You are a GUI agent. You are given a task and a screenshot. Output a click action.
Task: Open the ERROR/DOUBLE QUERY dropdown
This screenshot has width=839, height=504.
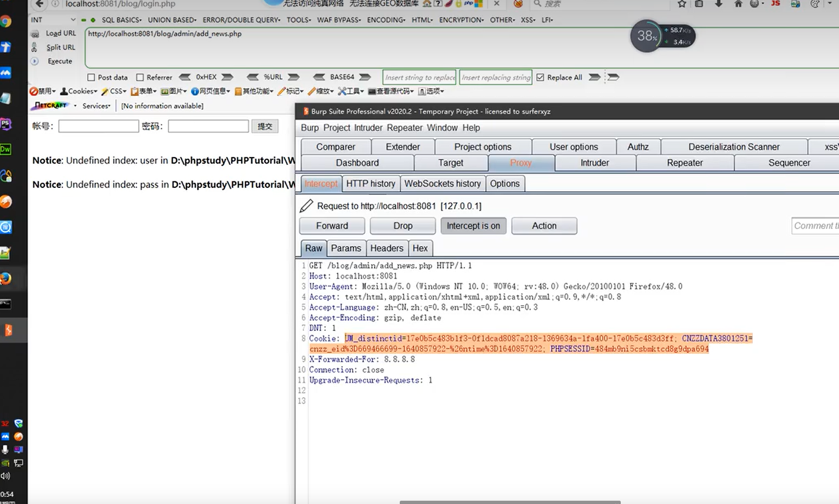pyautogui.click(x=241, y=20)
